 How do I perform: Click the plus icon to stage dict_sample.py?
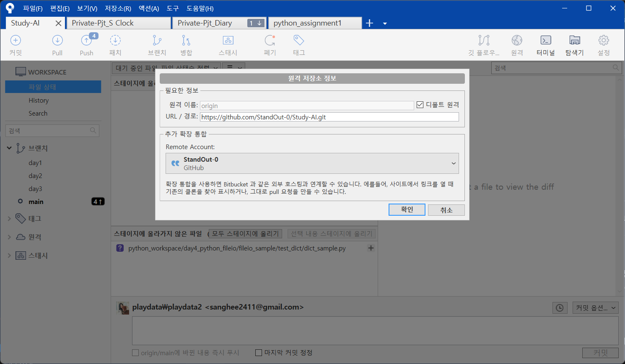tap(371, 248)
